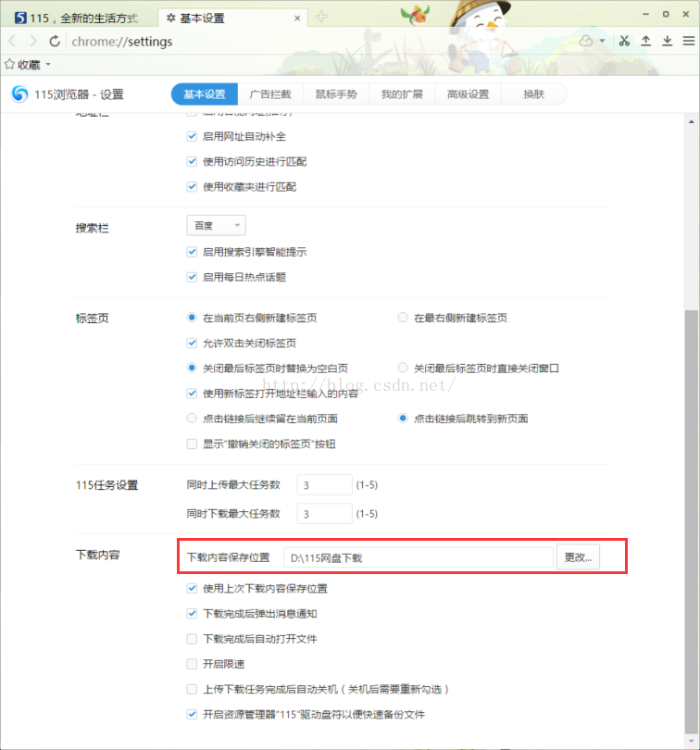The width and height of the screenshot is (700, 750).
Task: Click the download path field D:\115网盘下载
Action: 419,557
